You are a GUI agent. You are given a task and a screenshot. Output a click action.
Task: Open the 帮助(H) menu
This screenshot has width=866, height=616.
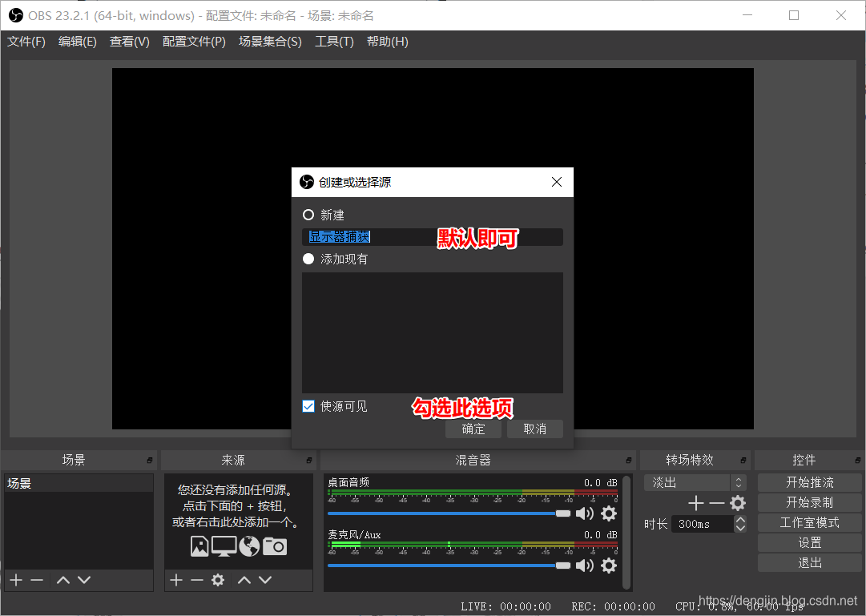click(387, 42)
